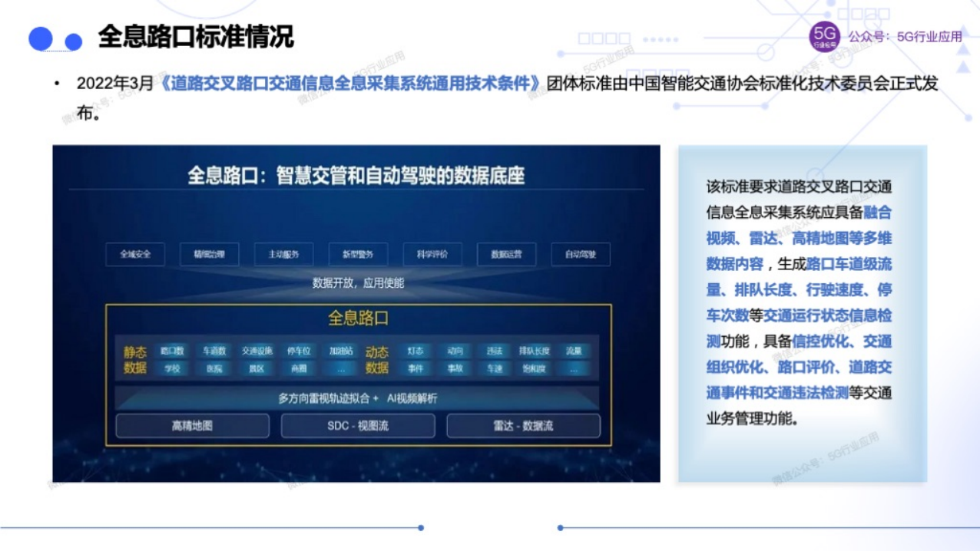Click the 主动服务 button
This screenshot has height=551, width=980.
point(284,253)
